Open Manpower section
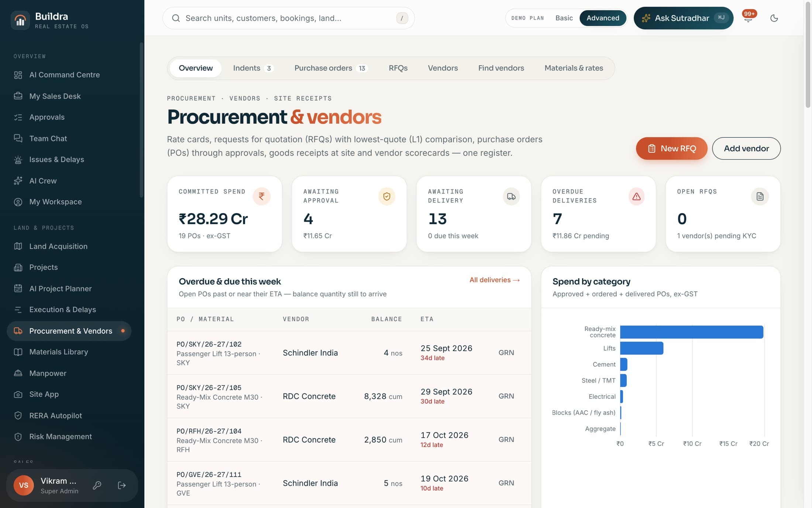Viewport: 812px width, 508px height. click(69, 373)
